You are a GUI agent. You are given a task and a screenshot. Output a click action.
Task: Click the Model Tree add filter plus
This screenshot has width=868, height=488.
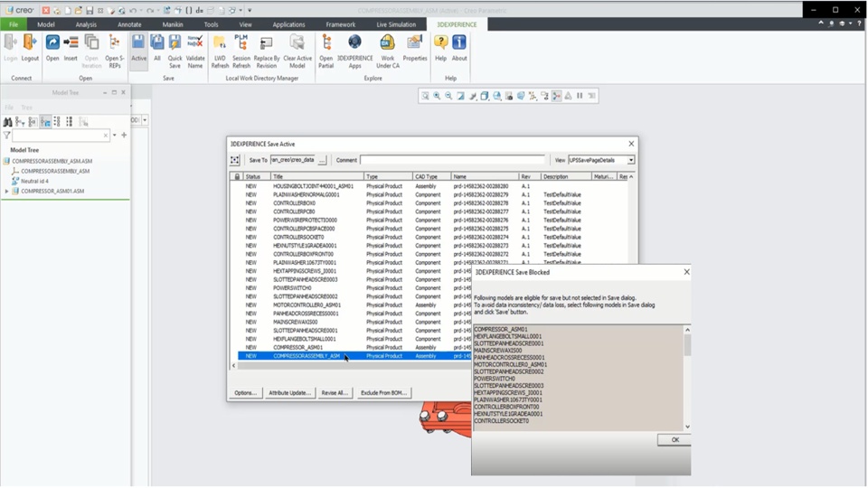124,135
